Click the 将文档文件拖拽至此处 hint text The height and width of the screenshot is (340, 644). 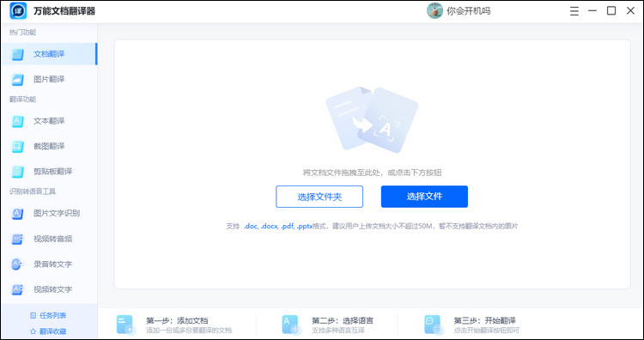point(372,173)
